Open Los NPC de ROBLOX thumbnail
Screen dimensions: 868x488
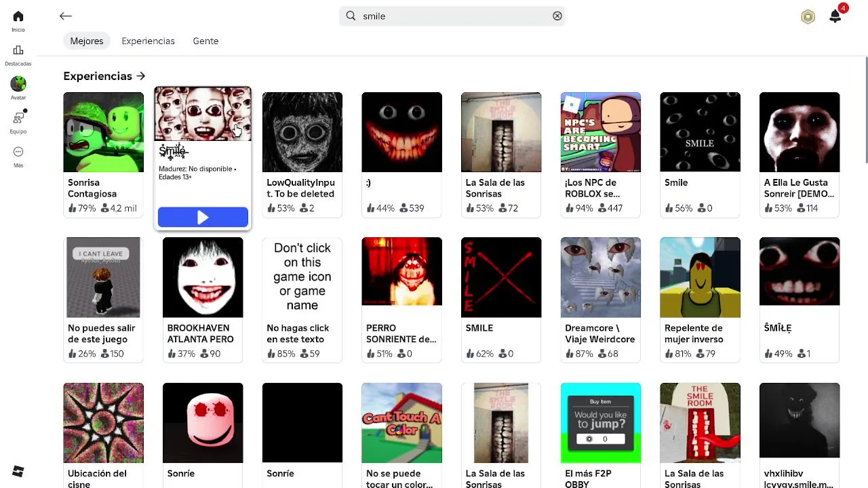[x=601, y=132]
